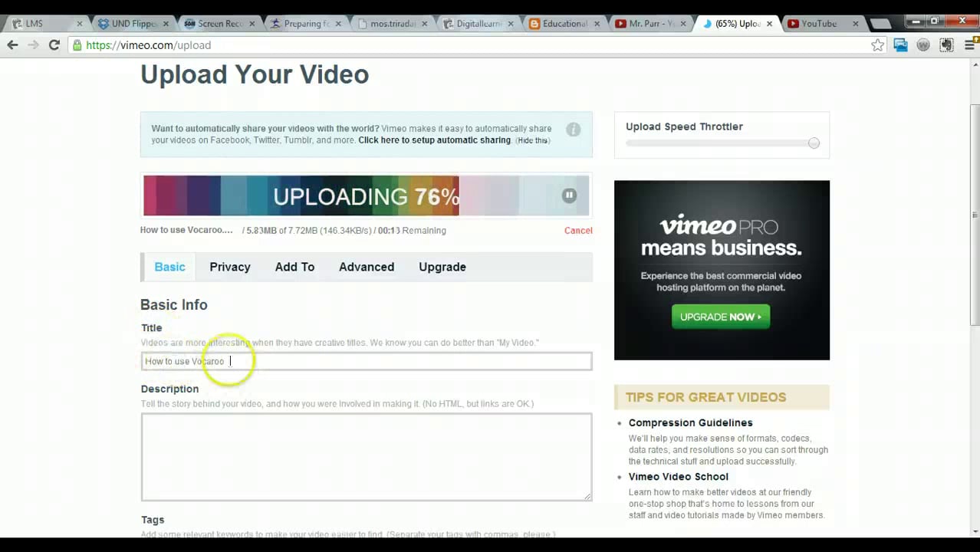The width and height of the screenshot is (980, 552).
Task: Bookmark this page with star icon
Action: click(x=877, y=45)
